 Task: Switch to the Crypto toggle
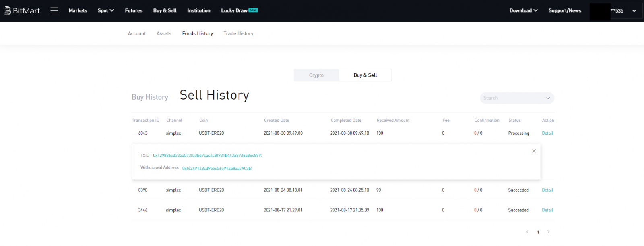(316, 75)
